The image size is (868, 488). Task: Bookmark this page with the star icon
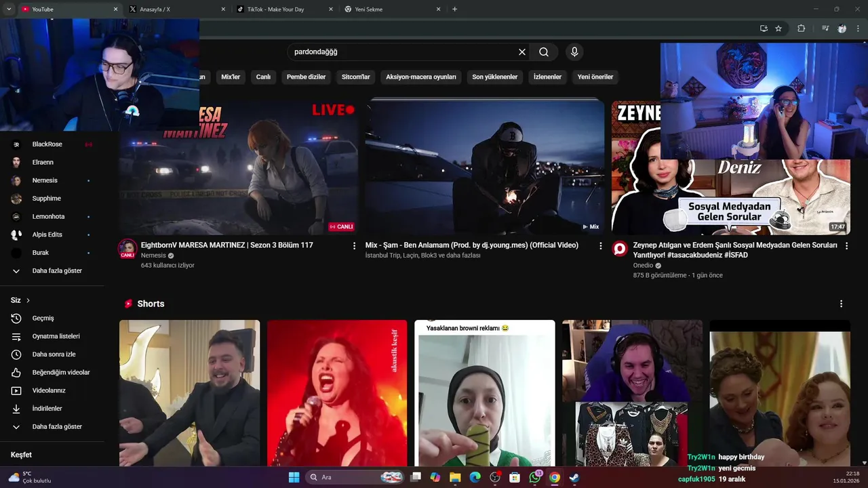tap(778, 28)
